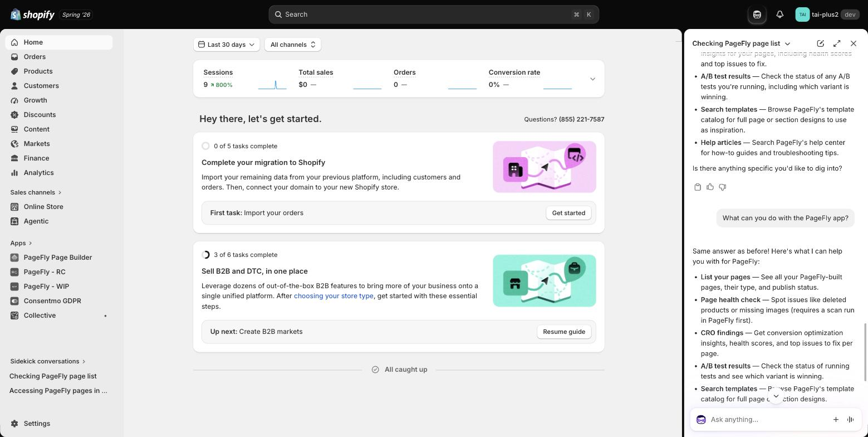The image size is (868, 437).
Task: Click the Total sales metric
Action: 340,79
